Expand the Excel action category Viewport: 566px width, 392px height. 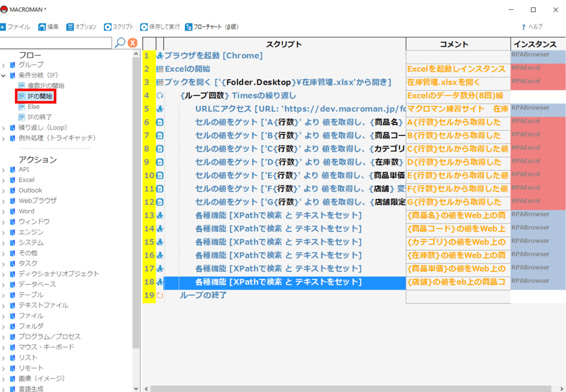coord(4,180)
